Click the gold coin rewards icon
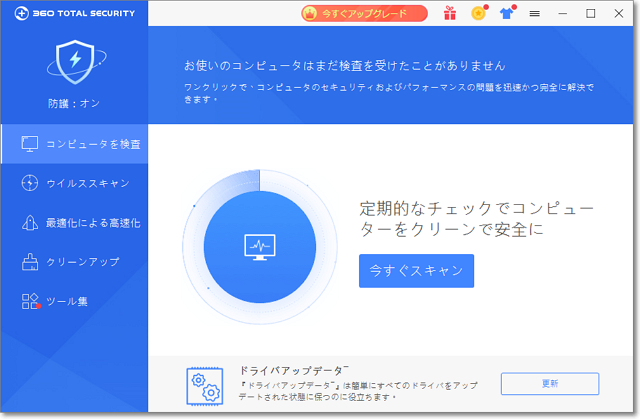Viewport: 640px width, 419px height. pos(478,14)
